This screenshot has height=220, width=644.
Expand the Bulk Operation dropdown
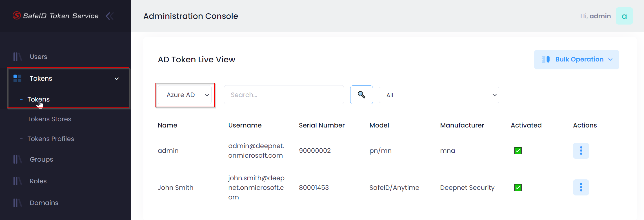point(576,60)
